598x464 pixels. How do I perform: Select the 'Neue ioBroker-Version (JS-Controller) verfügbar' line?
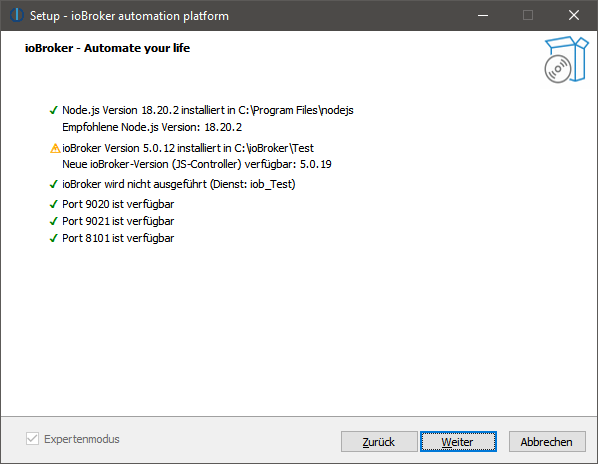coord(197,164)
